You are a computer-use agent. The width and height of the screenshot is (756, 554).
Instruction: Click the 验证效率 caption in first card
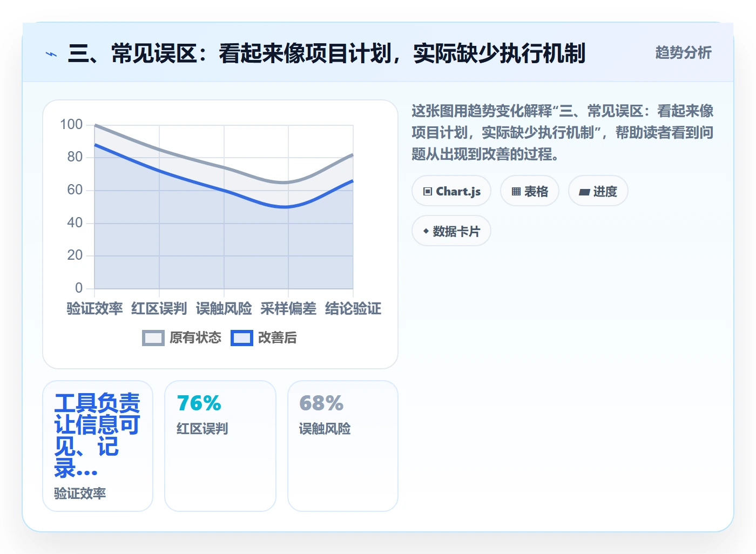pyautogui.click(x=80, y=494)
